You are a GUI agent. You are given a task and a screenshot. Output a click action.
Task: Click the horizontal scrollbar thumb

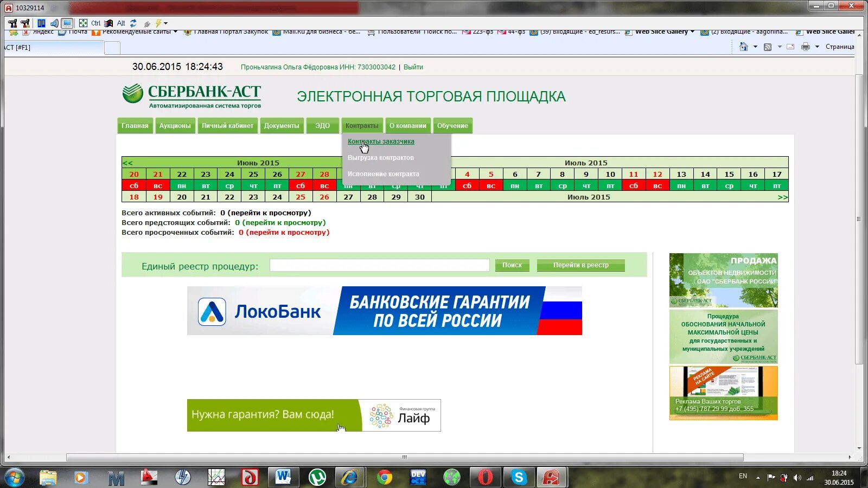(404, 457)
